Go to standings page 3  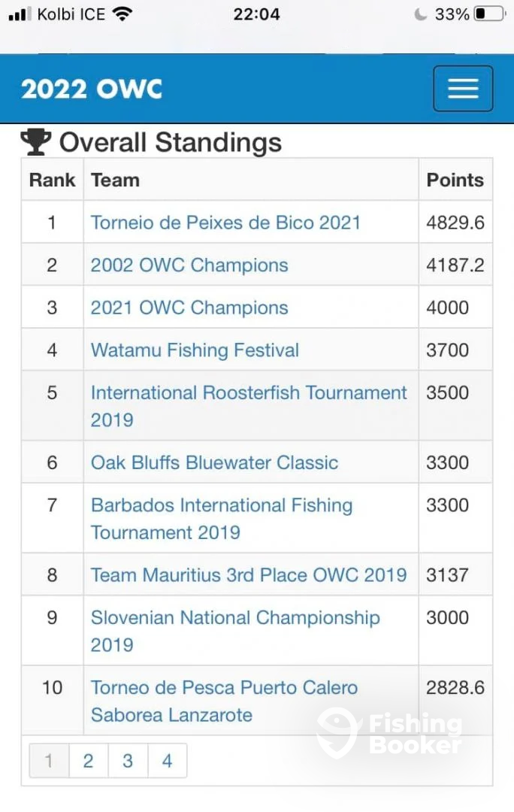[x=128, y=761]
